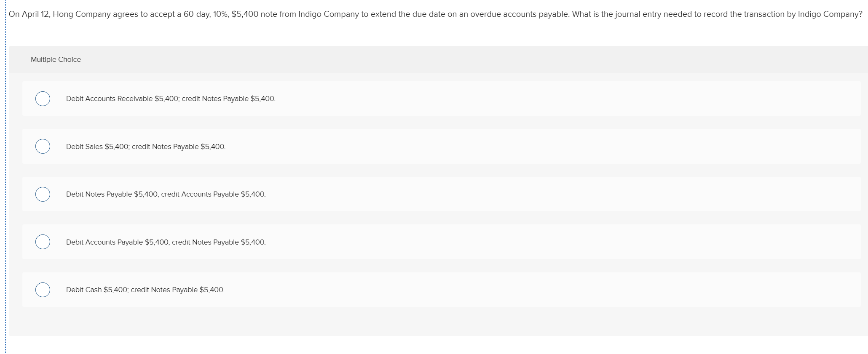Click answer text starting with "Debit Cash $5,400"
This screenshot has width=868, height=354.
[145, 290]
